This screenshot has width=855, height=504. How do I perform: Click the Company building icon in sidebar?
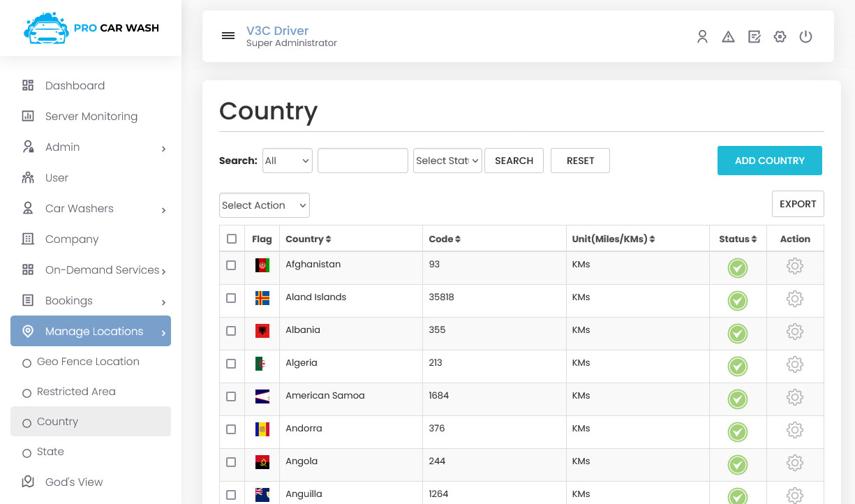point(28,239)
